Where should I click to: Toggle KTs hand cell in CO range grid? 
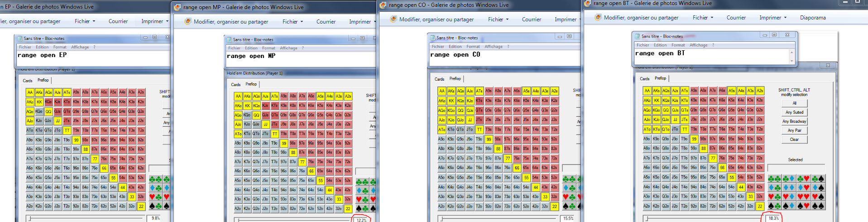pyautogui.click(x=479, y=101)
